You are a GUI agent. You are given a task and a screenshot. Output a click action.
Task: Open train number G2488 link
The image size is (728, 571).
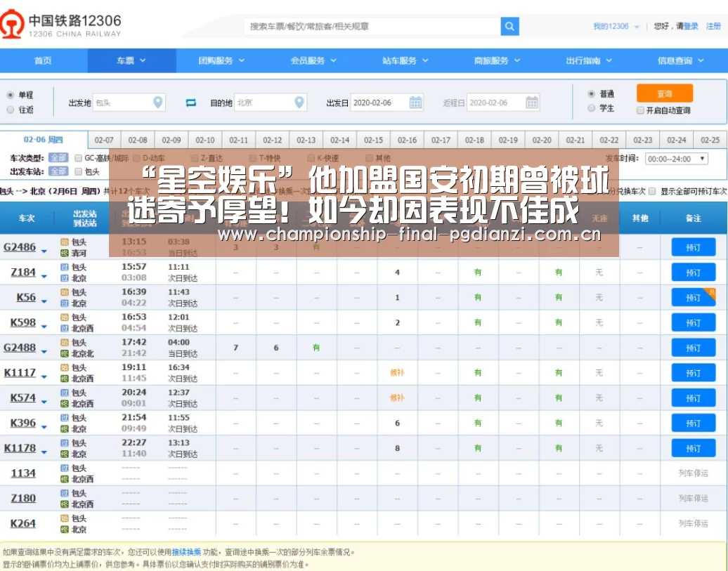[20, 348]
